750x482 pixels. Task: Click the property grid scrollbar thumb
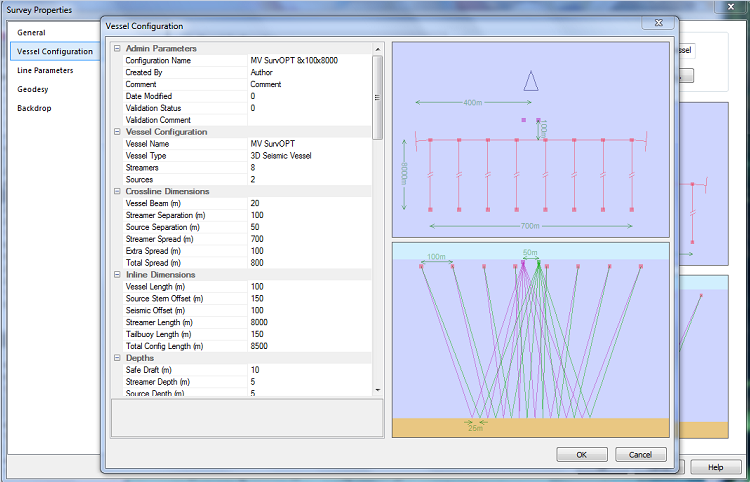377,97
